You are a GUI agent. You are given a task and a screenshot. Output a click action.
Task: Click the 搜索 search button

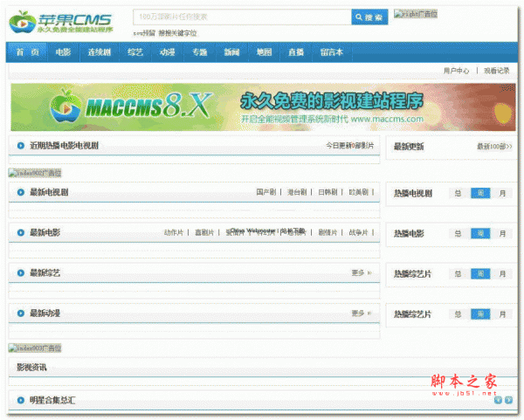click(x=369, y=17)
